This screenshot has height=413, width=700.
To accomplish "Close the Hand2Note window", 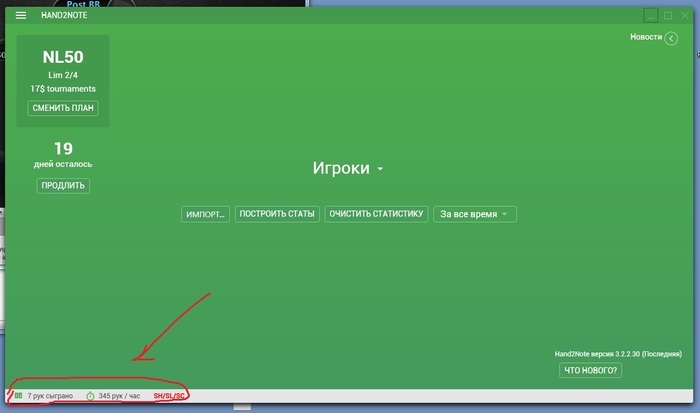I will tap(685, 16).
